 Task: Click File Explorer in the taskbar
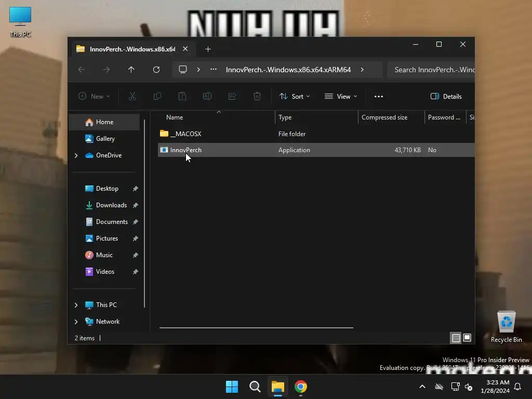(277, 387)
